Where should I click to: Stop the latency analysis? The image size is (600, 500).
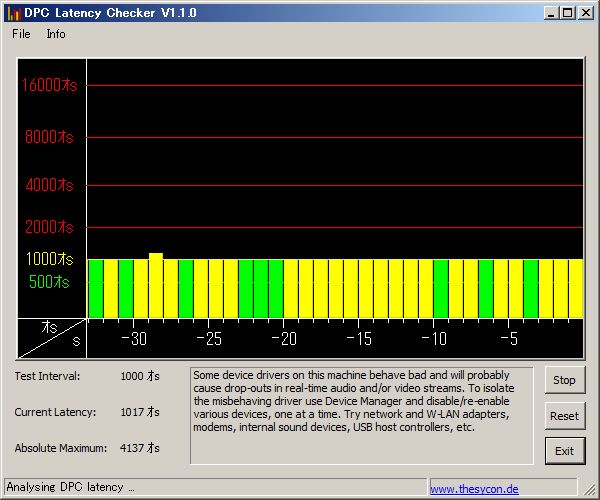[x=565, y=380]
